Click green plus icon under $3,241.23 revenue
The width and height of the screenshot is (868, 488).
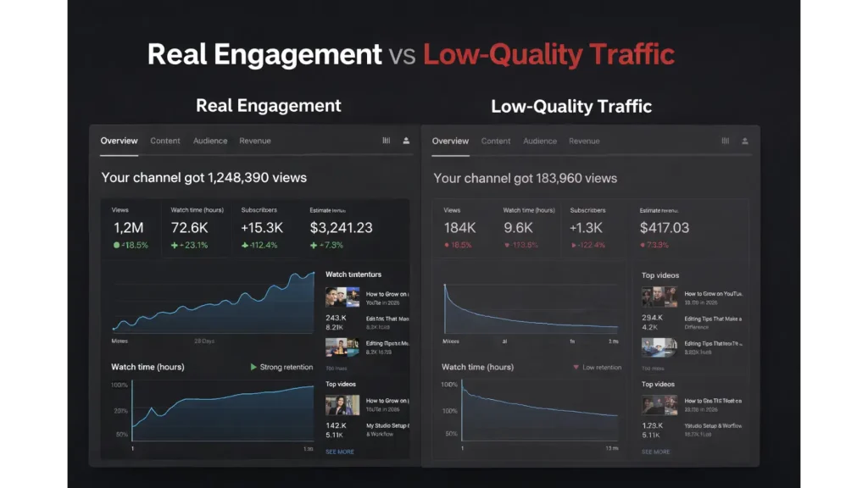click(314, 245)
